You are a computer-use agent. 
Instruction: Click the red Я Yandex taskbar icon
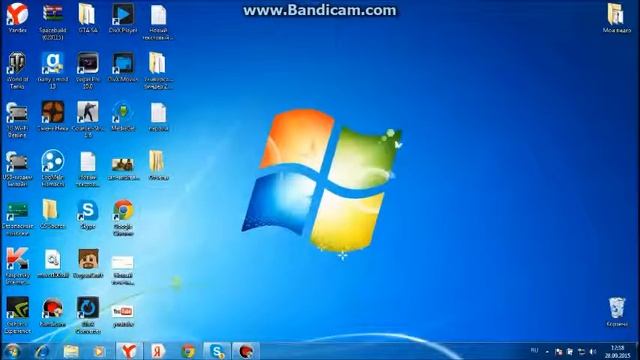(x=158, y=351)
